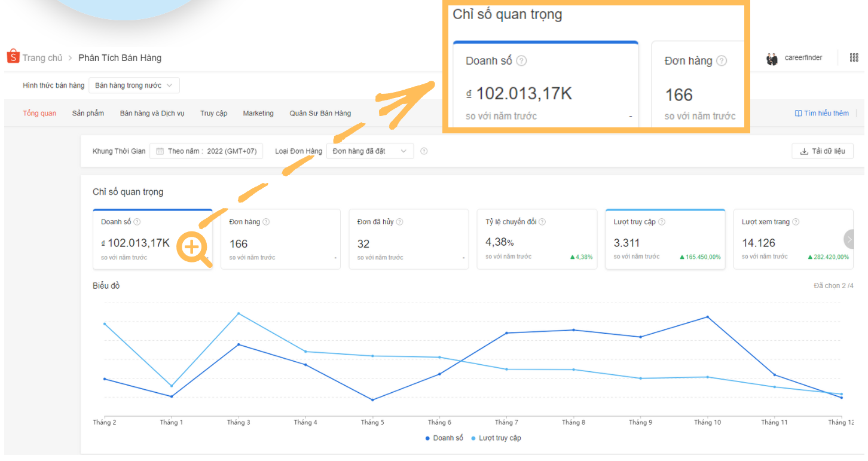This screenshot has width=868, height=461.
Task: Click help icon beside Đơn đã hủy
Action: tap(399, 222)
